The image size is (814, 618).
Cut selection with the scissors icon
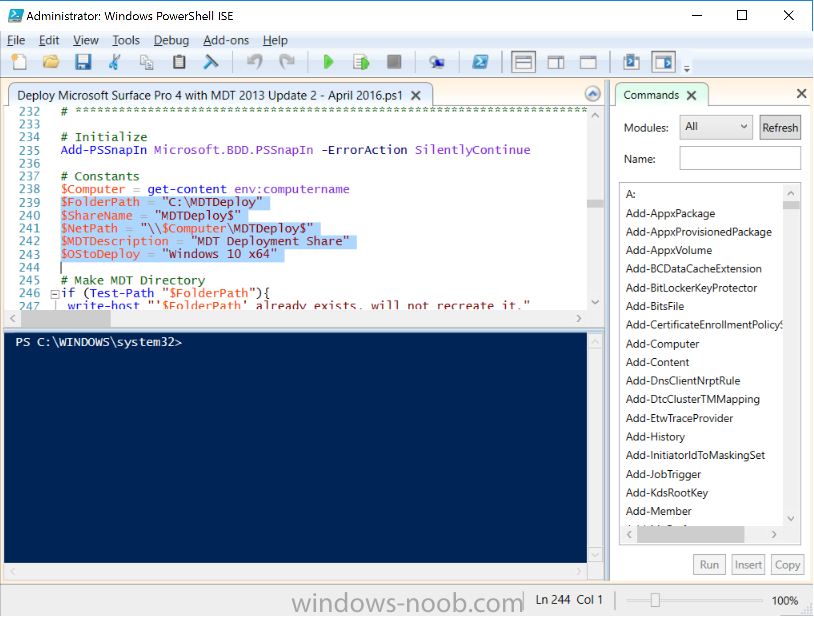115,62
